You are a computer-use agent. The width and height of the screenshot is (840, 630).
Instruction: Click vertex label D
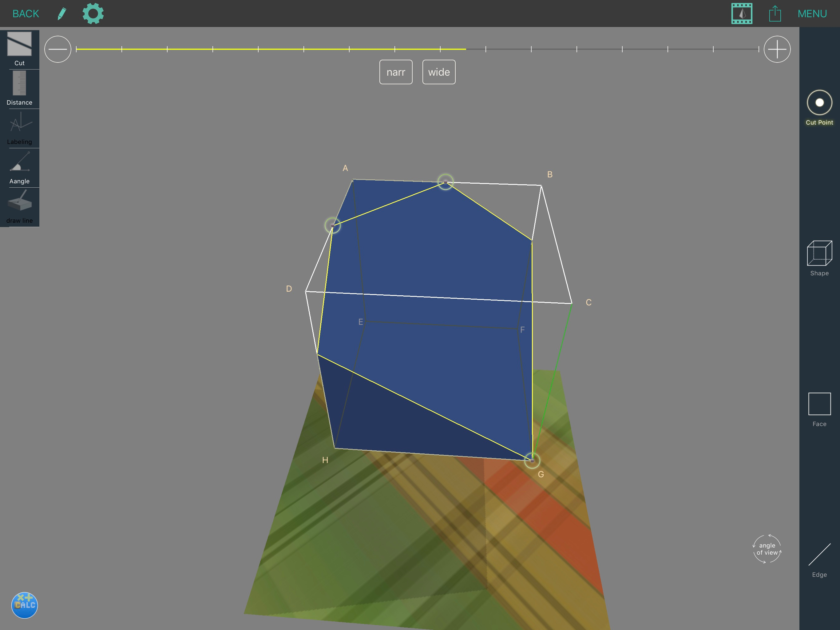[x=289, y=289]
